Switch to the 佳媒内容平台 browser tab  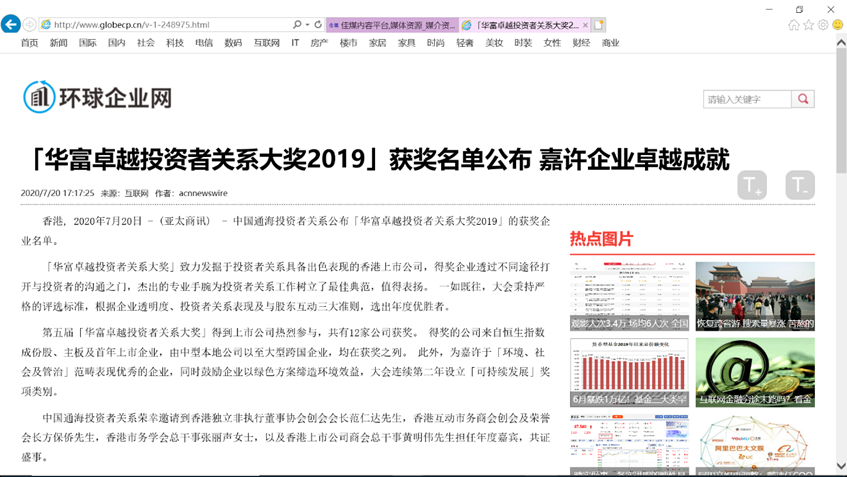click(392, 25)
